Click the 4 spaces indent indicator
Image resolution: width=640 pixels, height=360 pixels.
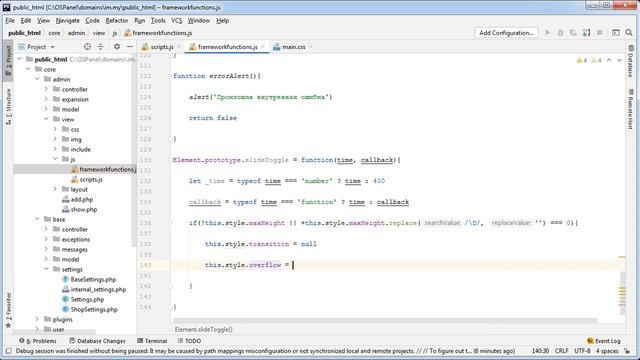coord(607,351)
